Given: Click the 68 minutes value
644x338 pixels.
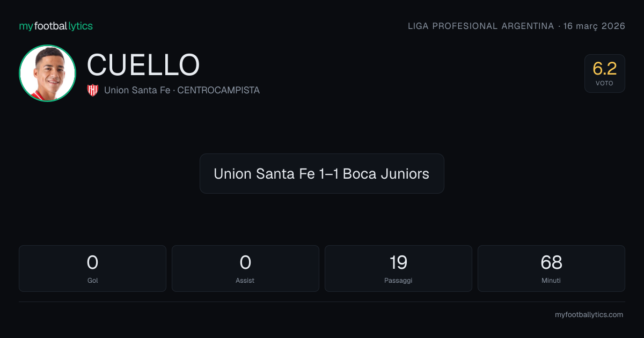Looking at the screenshot, I should pos(551,262).
